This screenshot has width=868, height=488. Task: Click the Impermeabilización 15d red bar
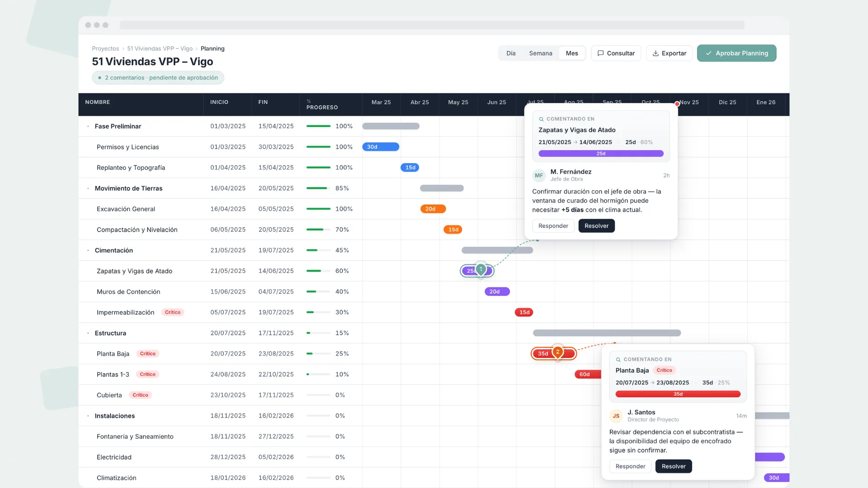(x=524, y=312)
